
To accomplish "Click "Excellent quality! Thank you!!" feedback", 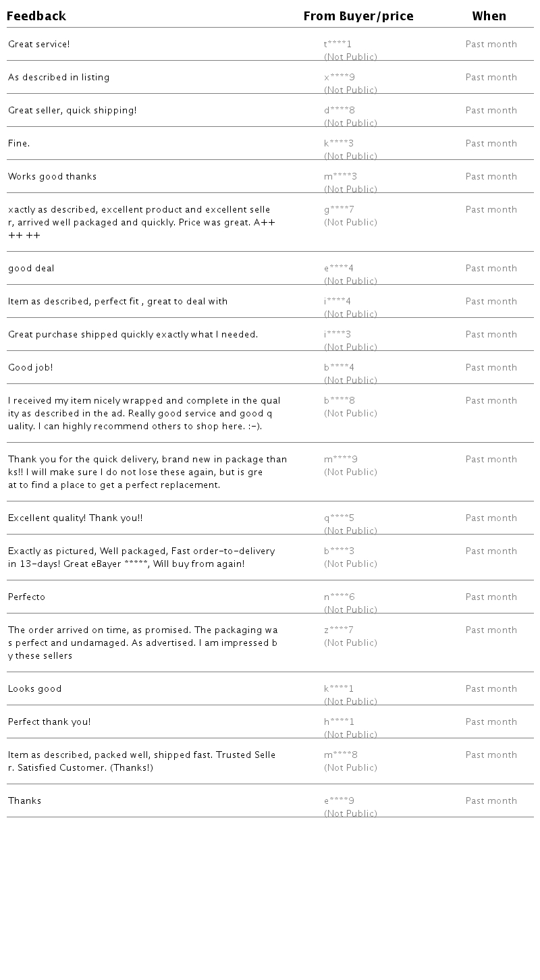I will coord(76,518).
